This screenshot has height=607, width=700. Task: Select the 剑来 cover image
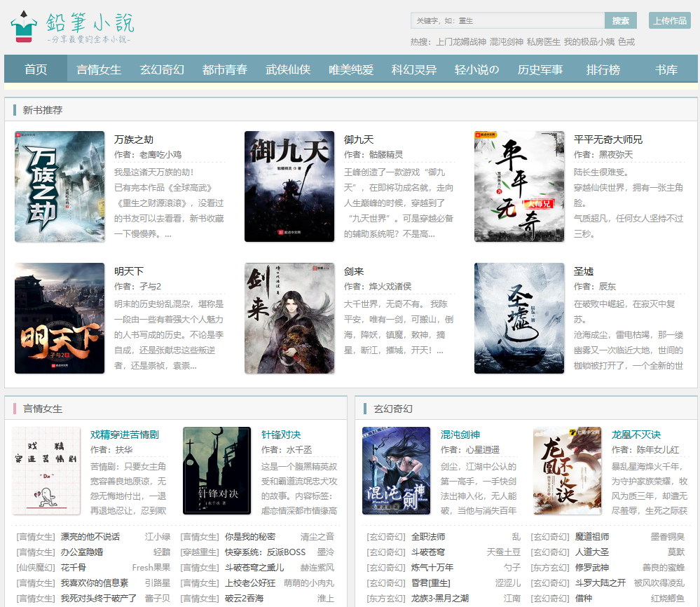289,318
